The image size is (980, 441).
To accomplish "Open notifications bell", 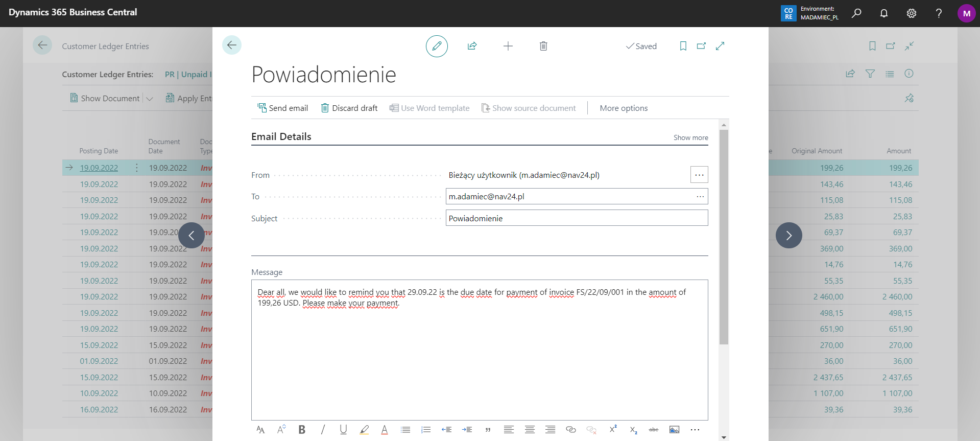I will [x=884, y=13].
